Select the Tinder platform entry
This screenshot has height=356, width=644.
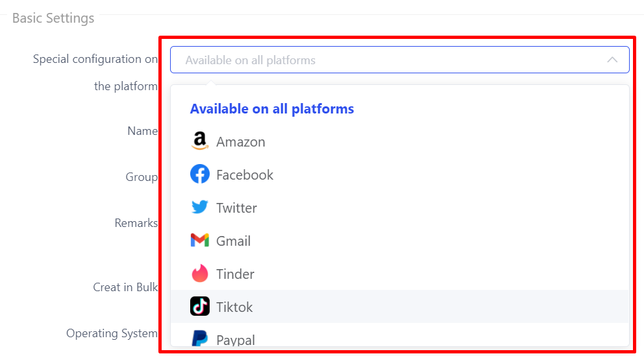400,274
